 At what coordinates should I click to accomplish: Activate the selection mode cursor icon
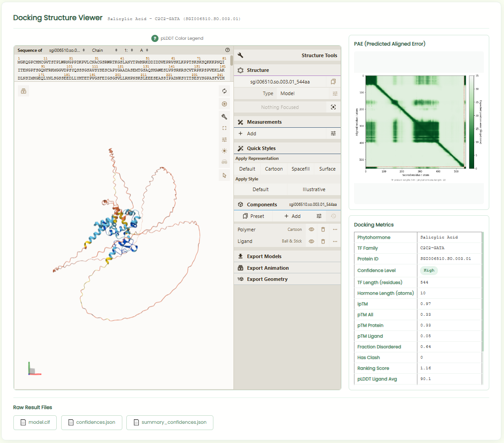point(225,176)
